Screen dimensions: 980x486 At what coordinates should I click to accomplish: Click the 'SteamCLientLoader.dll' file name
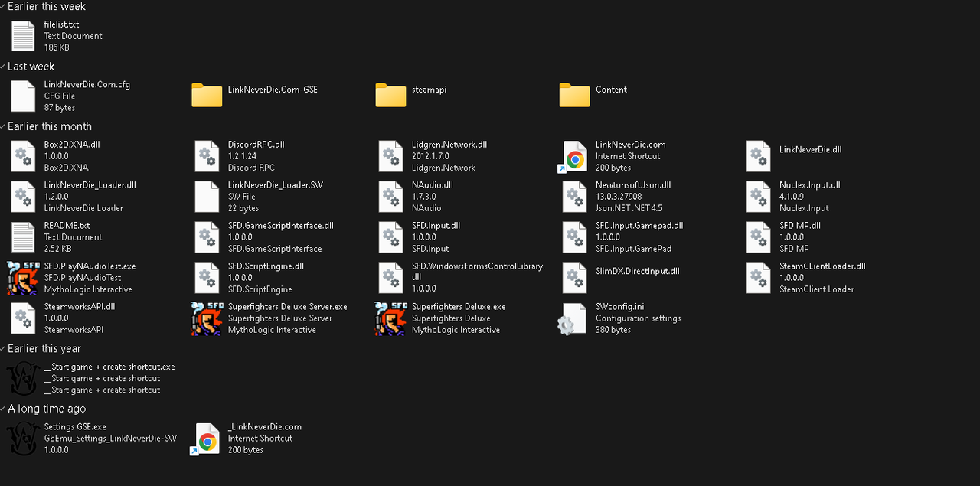click(822, 266)
